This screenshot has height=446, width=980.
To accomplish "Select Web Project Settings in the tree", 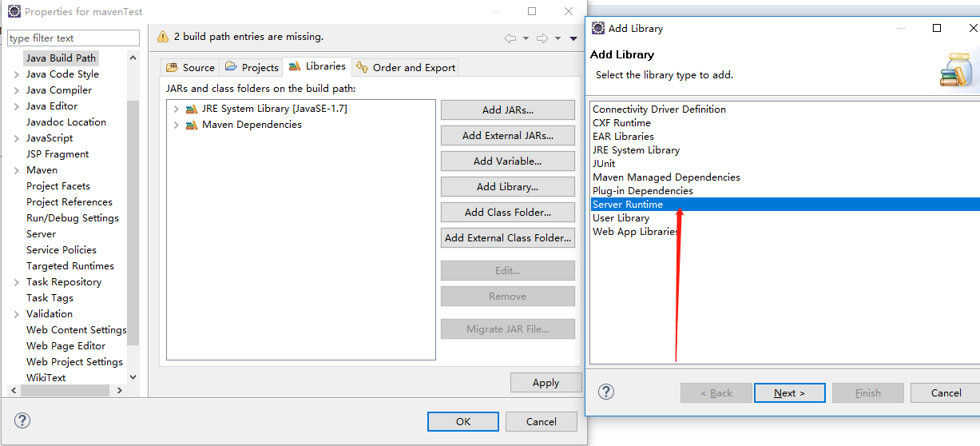I will [x=74, y=362].
